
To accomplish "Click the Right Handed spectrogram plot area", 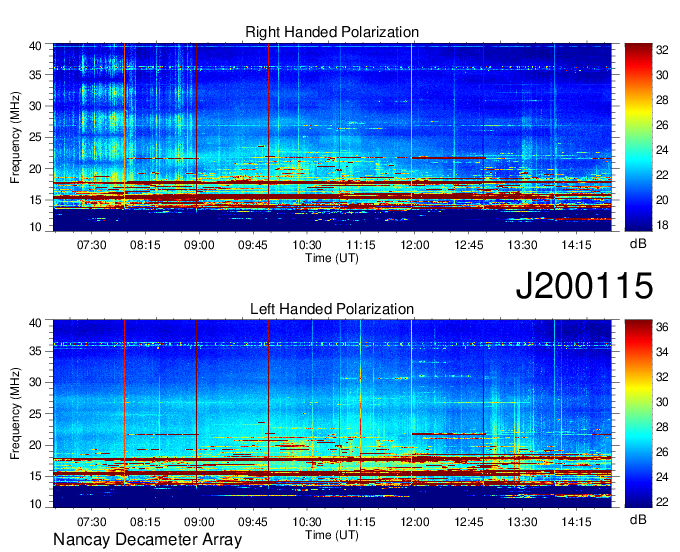I will tap(332, 137).
